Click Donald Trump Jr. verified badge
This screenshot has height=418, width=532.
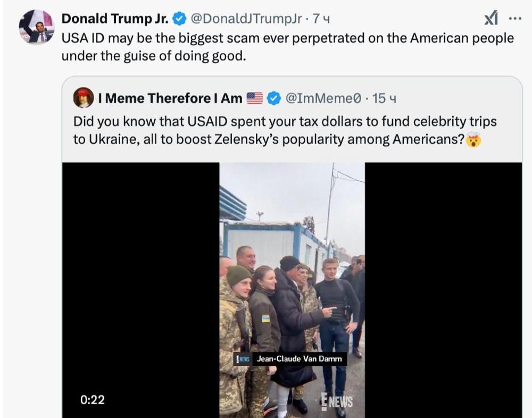coord(179,19)
